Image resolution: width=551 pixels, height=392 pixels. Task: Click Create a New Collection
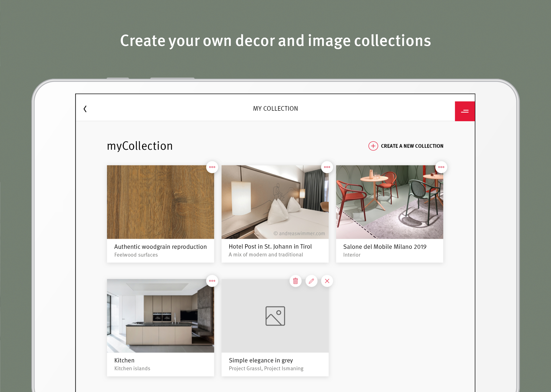pos(412,146)
